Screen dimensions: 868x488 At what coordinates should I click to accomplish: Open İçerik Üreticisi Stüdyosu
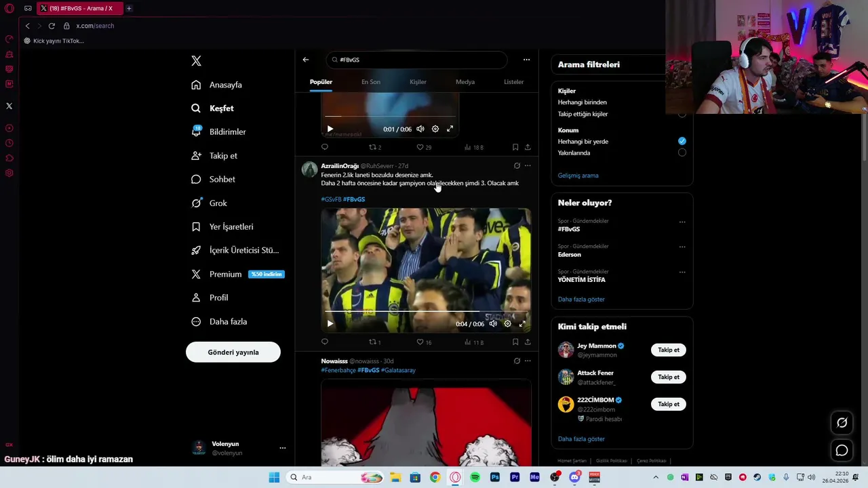235,250
